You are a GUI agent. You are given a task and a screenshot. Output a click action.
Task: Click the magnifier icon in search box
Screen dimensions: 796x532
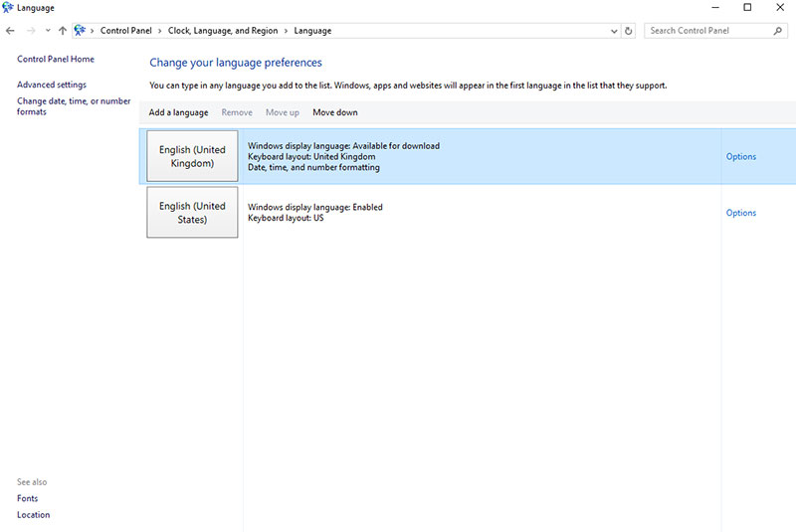pos(778,31)
